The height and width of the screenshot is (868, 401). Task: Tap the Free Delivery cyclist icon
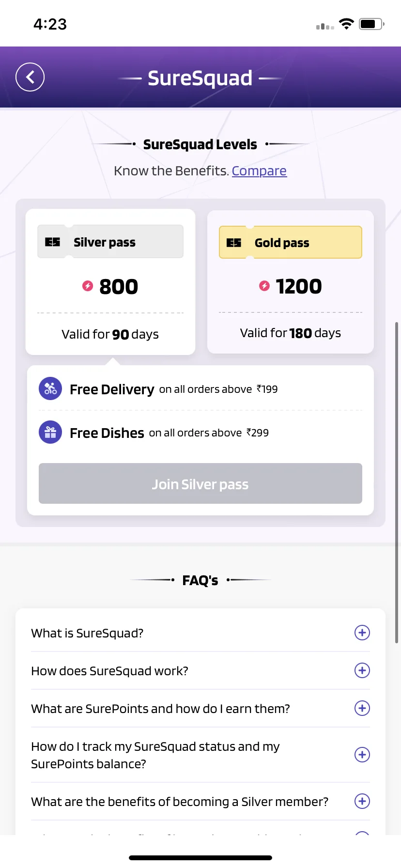click(50, 388)
